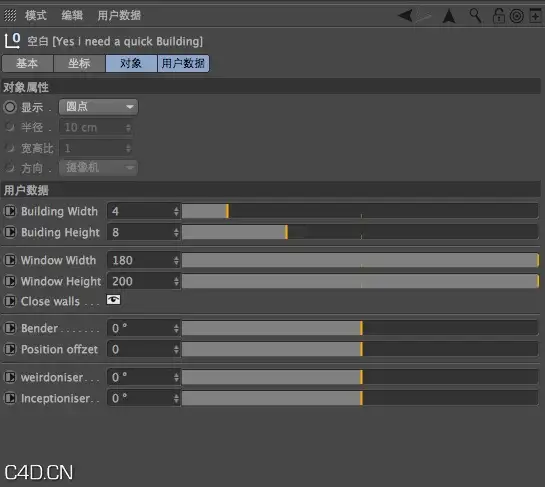The height and width of the screenshot is (487, 545).
Task: Switch to the 基本 tab
Action: [27, 63]
